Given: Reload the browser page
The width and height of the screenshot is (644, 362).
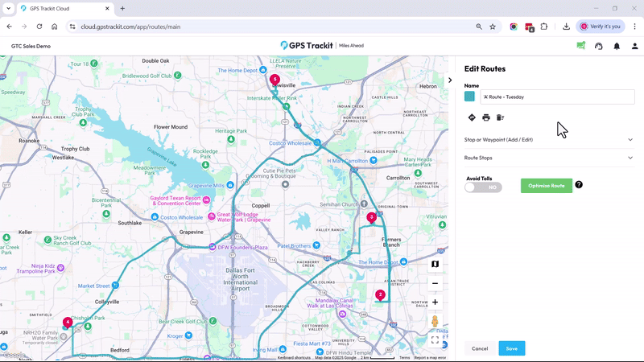Looking at the screenshot, I should [39, 27].
